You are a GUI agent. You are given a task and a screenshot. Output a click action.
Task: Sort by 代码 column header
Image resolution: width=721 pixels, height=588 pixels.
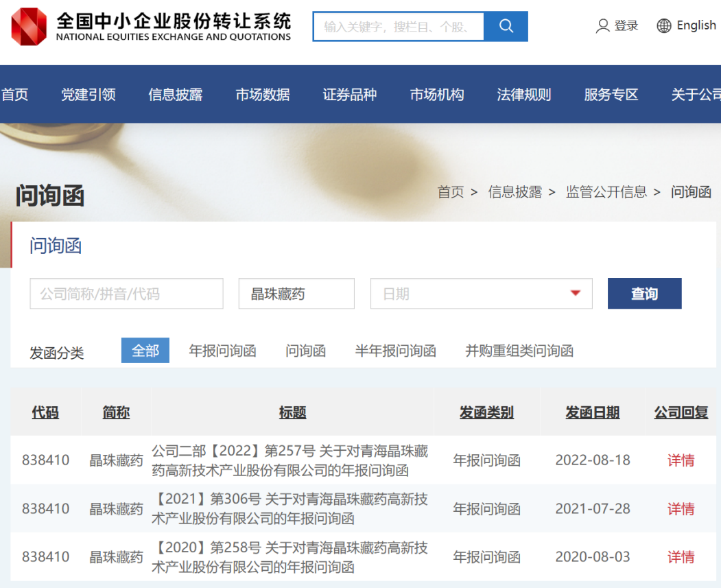coord(45,412)
